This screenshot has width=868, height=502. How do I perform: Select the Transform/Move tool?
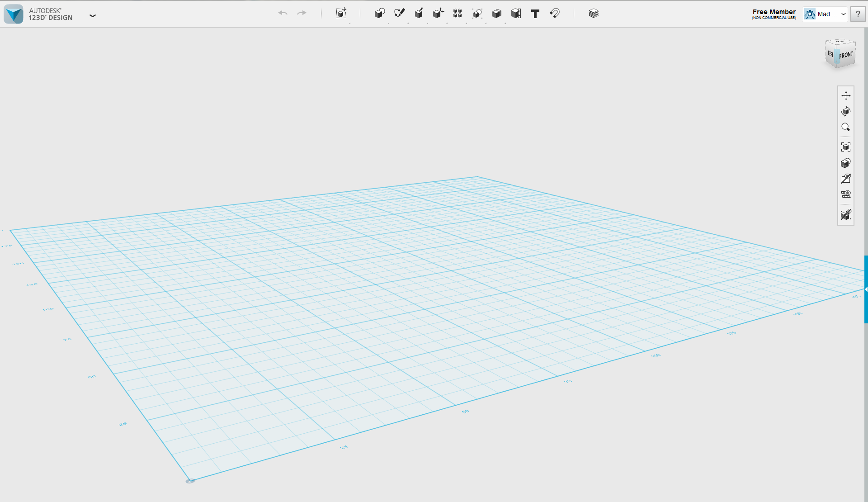[x=341, y=14]
